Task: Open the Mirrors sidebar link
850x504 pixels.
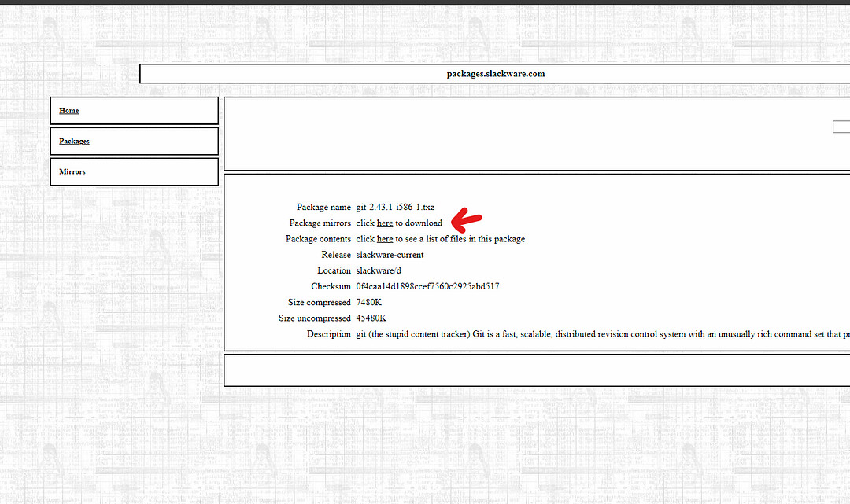Action: (x=72, y=171)
